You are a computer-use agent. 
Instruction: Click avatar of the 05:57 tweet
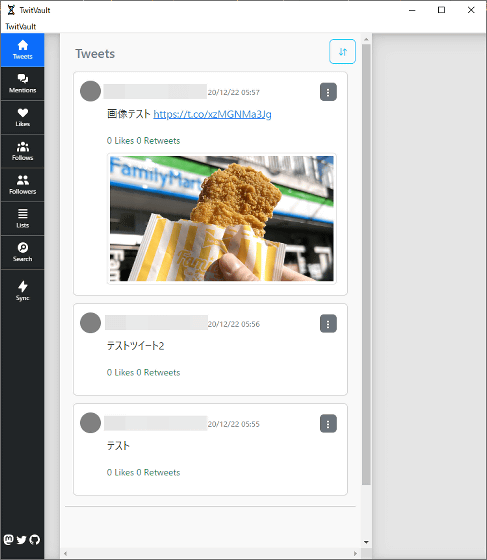[x=90, y=91]
